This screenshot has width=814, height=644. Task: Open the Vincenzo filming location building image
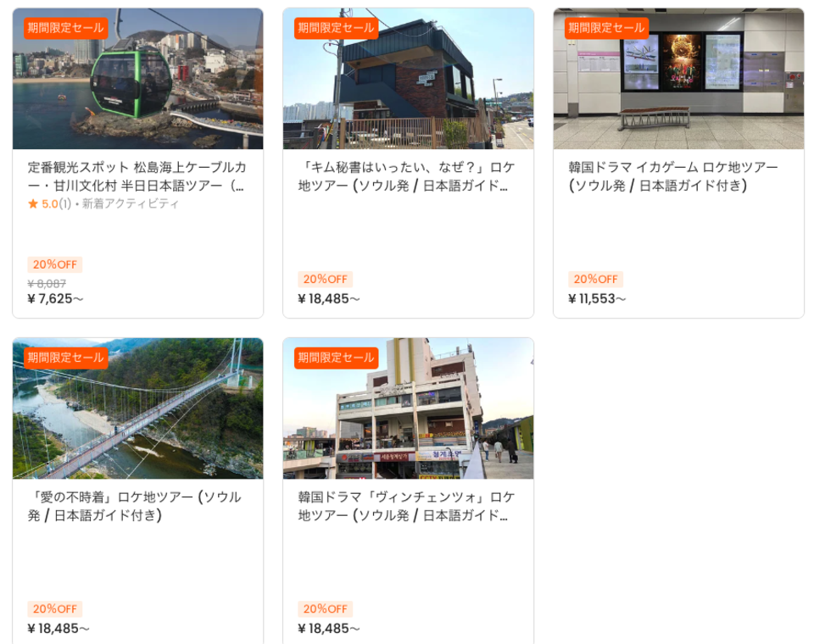[x=408, y=408]
